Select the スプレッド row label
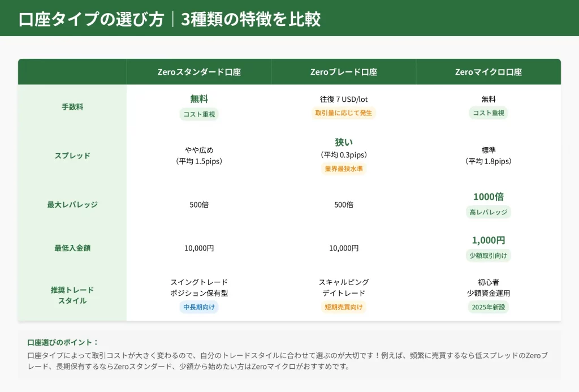 point(72,156)
